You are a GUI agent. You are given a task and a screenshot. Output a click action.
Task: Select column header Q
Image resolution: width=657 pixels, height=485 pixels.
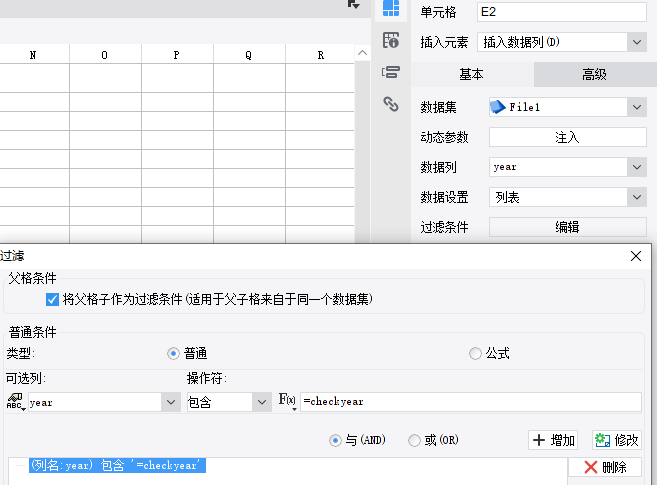coord(249,55)
